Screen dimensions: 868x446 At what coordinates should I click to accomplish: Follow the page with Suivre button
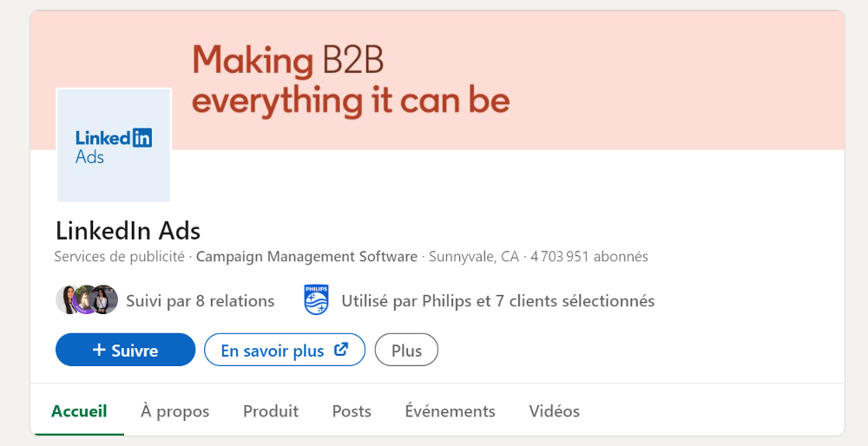point(126,350)
